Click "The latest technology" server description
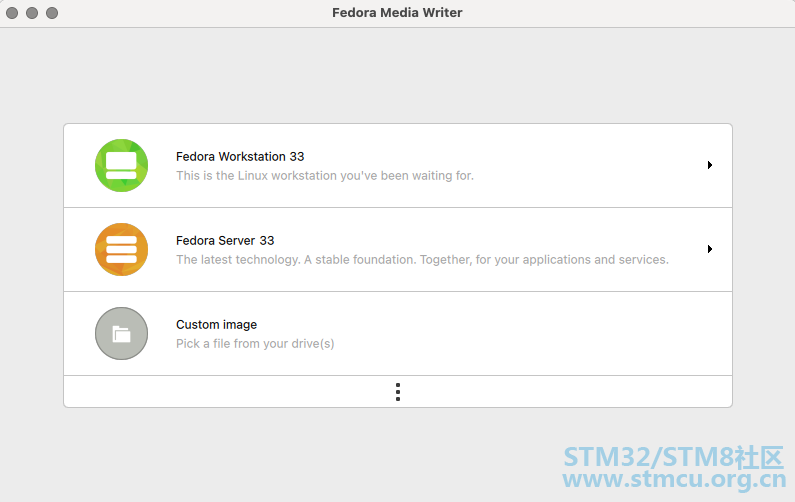795x502 pixels. [x=422, y=260]
